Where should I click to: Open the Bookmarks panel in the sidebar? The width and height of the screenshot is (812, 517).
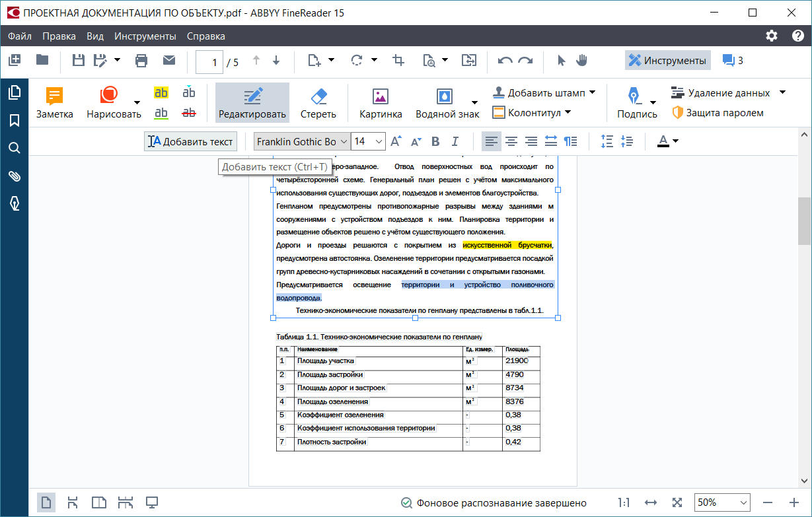[14, 121]
